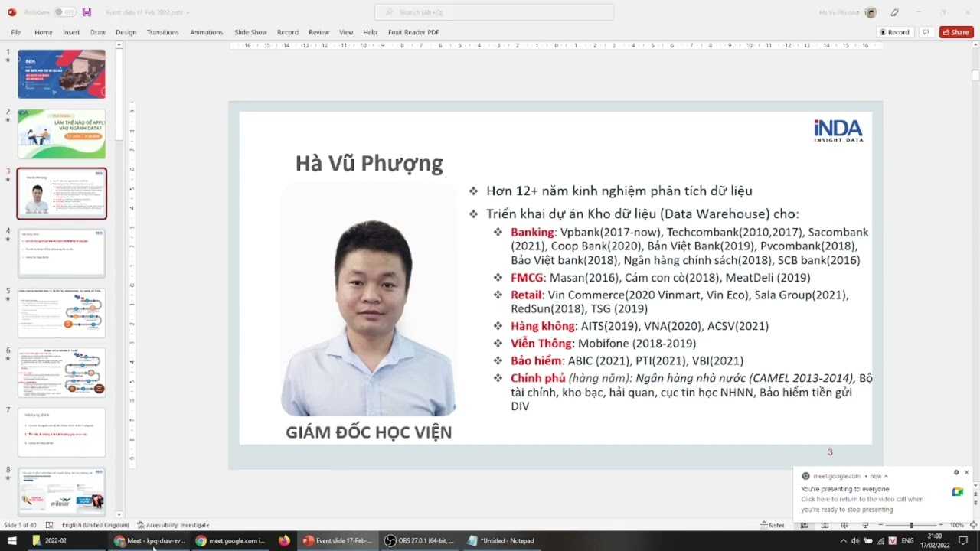
Task: Open the Windows notification center icon
Action: (963, 540)
